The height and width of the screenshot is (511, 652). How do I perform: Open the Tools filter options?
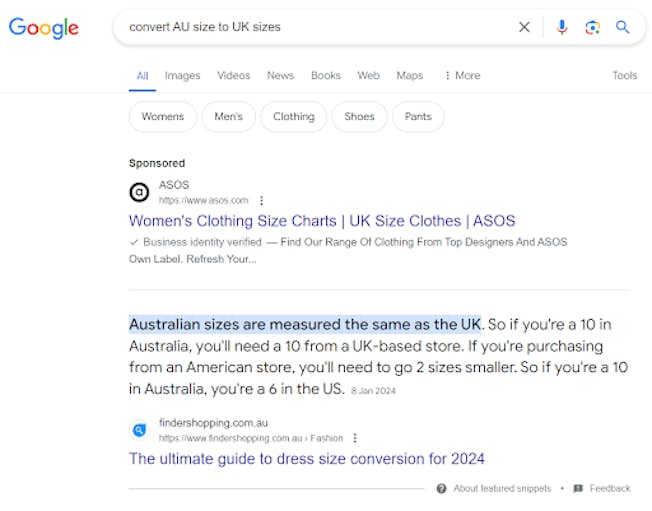[624, 75]
